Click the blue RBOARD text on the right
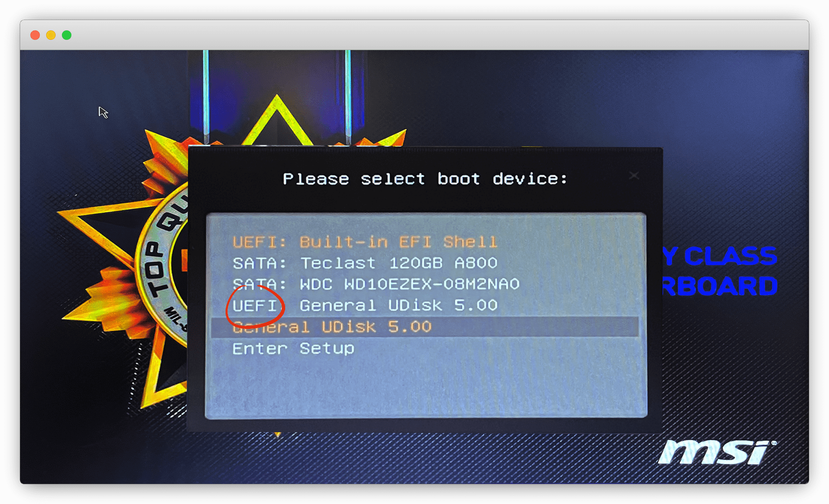 [720, 286]
